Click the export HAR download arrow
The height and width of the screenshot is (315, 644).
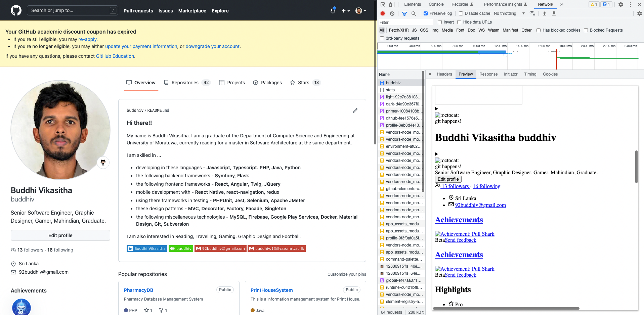[x=554, y=13]
